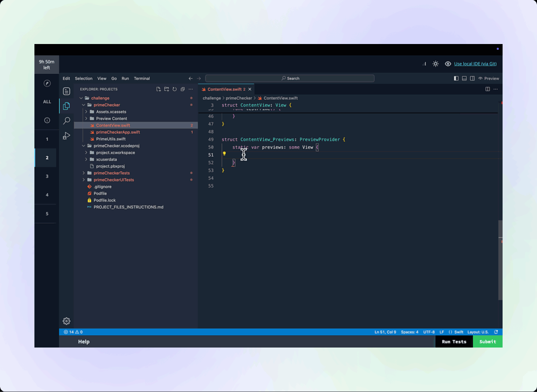Collapse all folders in Explorer
Screen dimensions: 537x392
point(183,89)
